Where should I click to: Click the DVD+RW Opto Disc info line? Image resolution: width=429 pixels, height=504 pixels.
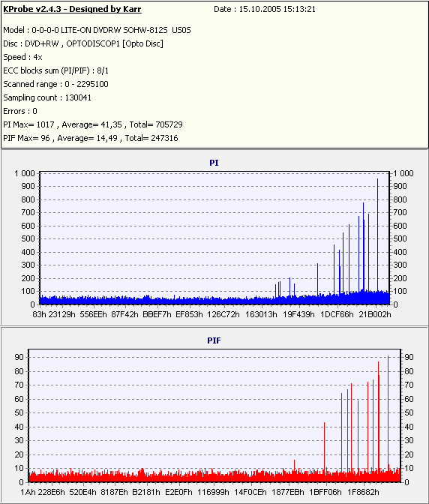point(83,43)
